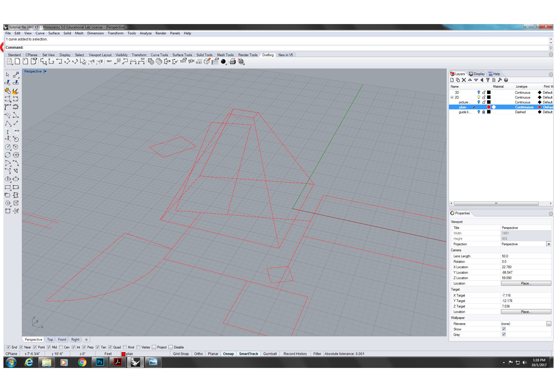Select the Circle center-radius tool

(7, 147)
